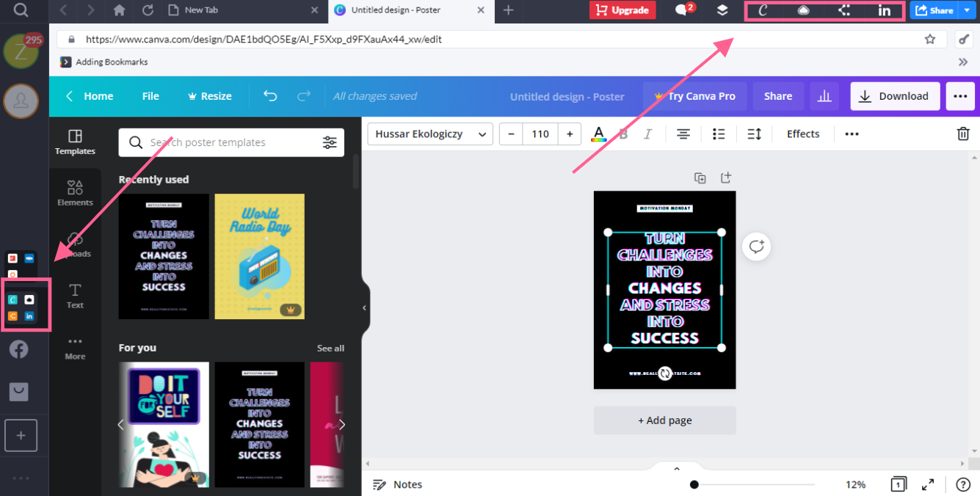Click the font size value 110
The height and width of the screenshot is (496, 980).
pyautogui.click(x=540, y=134)
